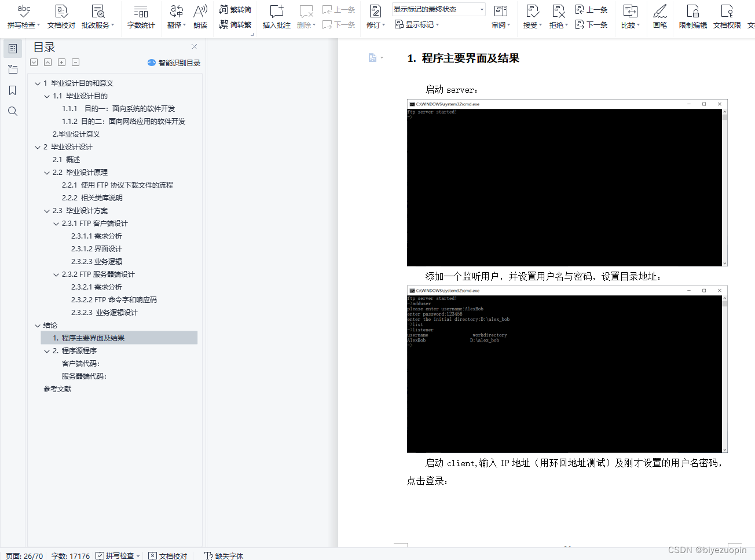
Task: Click the 智能识别目录 button
Action: (175, 63)
